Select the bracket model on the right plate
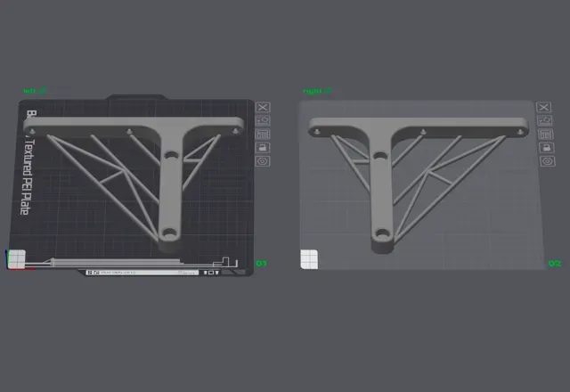Viewport: 570px width, 392px height. click(382, 182)
